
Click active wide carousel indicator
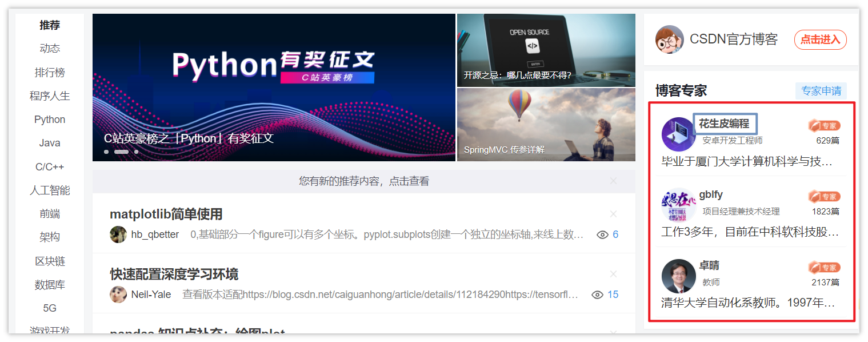pyautogui.click(x=121, y=152)
